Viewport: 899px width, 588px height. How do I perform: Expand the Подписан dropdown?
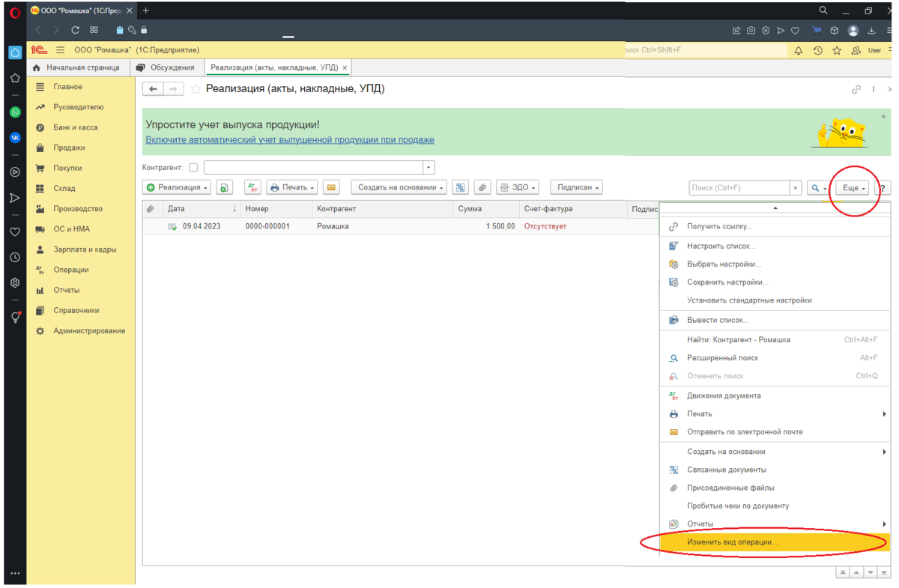(577, 187)
